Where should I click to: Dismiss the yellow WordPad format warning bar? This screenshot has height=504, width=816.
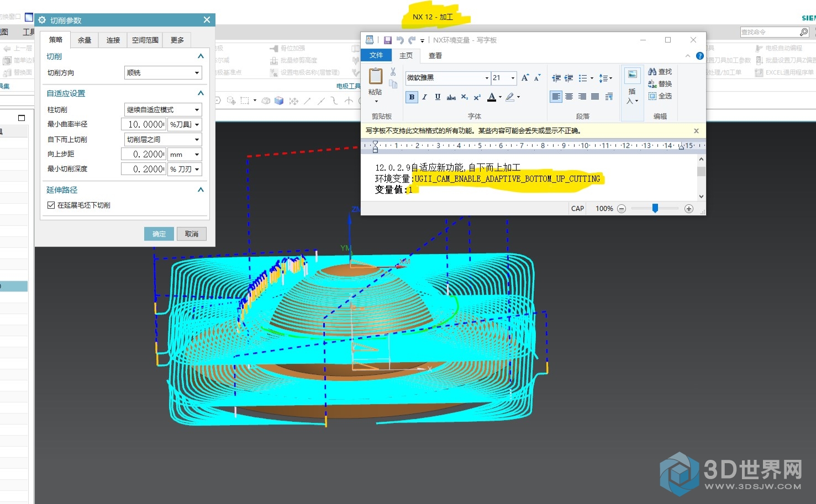click(696, 131)
